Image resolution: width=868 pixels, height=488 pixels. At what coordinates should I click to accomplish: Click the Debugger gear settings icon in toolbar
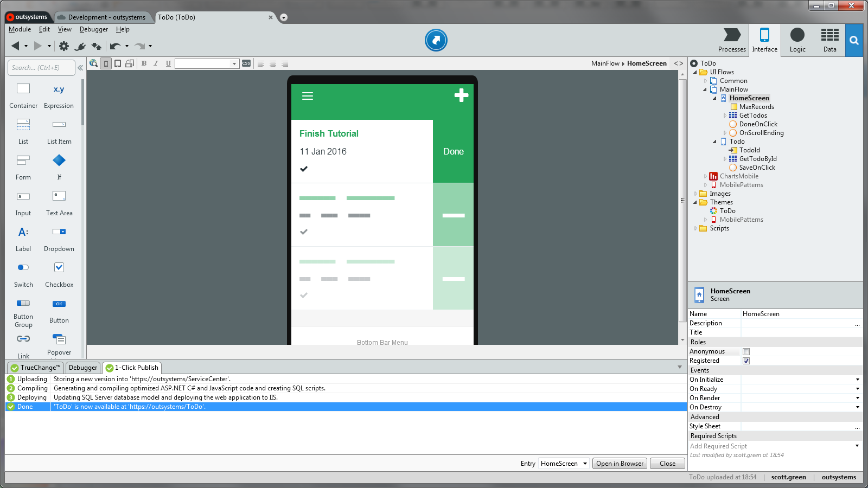pos(64,46)
